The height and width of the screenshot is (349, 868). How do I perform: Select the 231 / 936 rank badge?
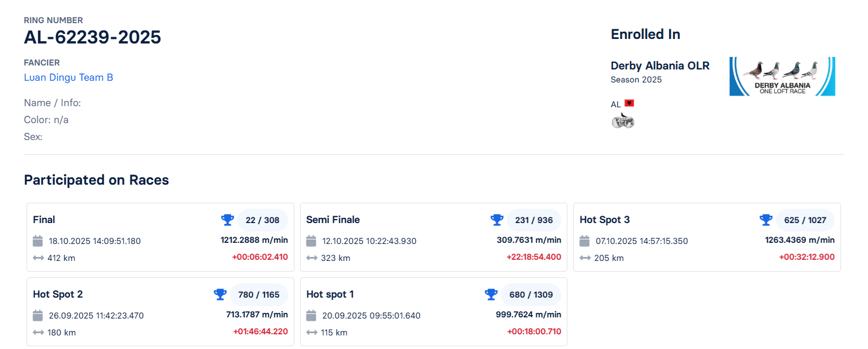tap(533, 220)
